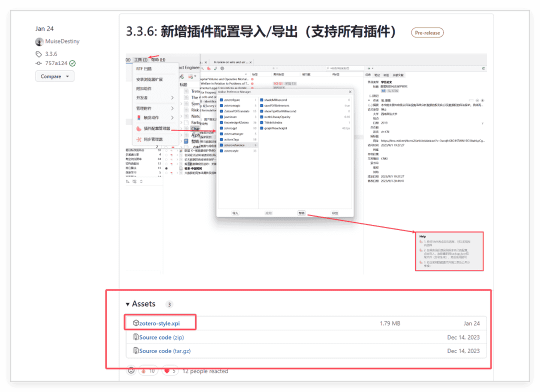The width and height of the screenshot is (540, 392).
Task: Click the file icon beside Source code (tar.gz)
Action: [136, 351]
